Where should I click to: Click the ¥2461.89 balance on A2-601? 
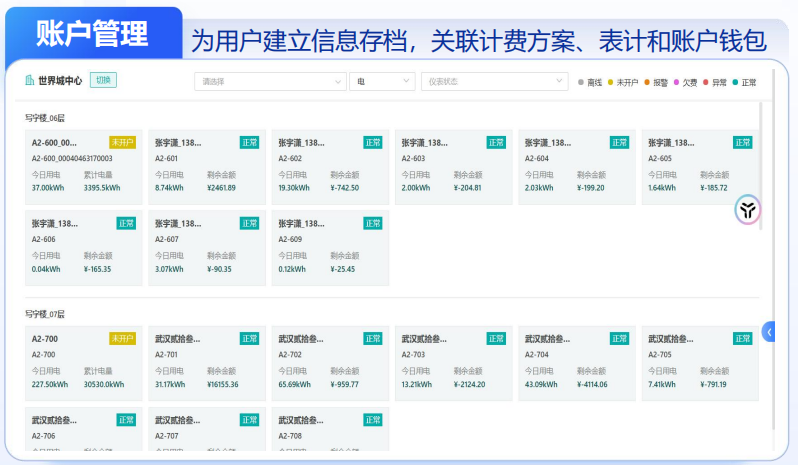pyautogui.click(x=221, y=188)
